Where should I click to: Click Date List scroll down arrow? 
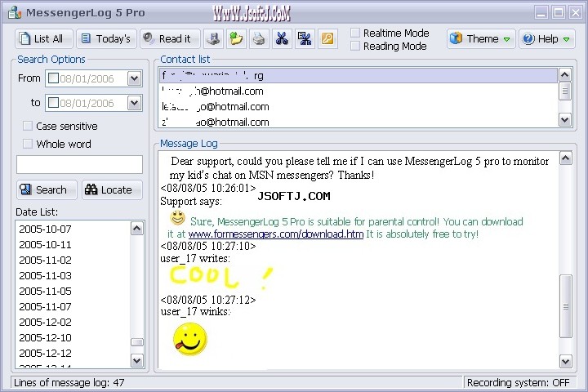pyautogui.click(x=137, y=361)
